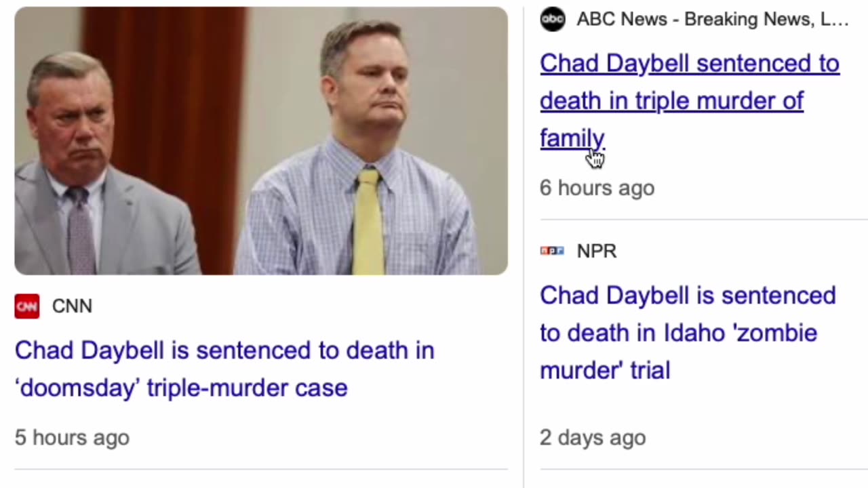Click the NPR source name text
The height and width of the screenshot is (488, 868).
[597, 251]
